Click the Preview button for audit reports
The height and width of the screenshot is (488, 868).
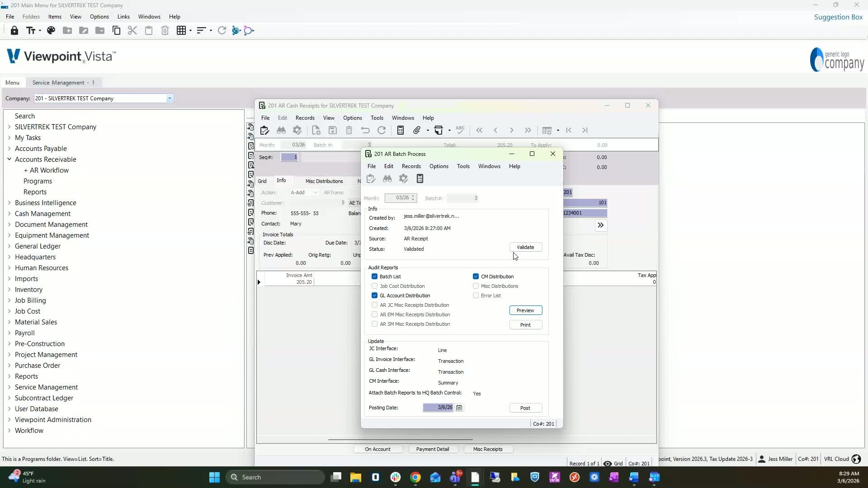(x=525, y=310)
